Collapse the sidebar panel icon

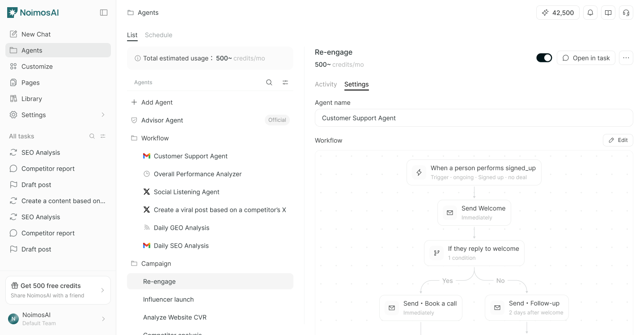(x=104, y=13)
